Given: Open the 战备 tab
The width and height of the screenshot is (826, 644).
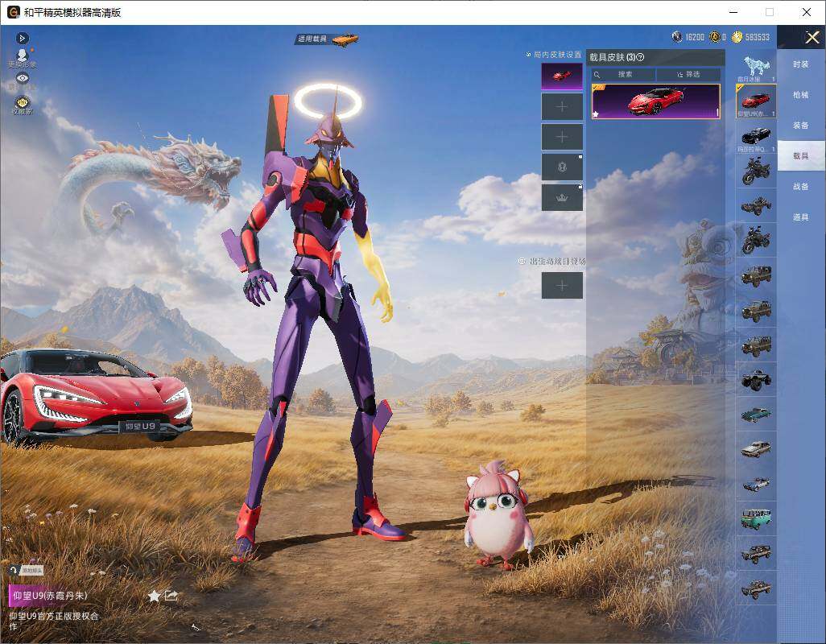Looking at the screenshot, I should point(801,187).
